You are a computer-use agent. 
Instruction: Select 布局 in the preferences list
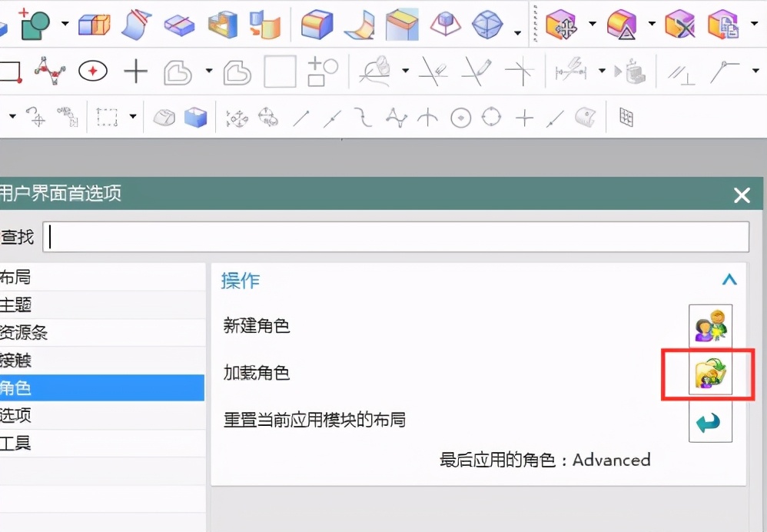pyautogui.click(x=102, y=277)
